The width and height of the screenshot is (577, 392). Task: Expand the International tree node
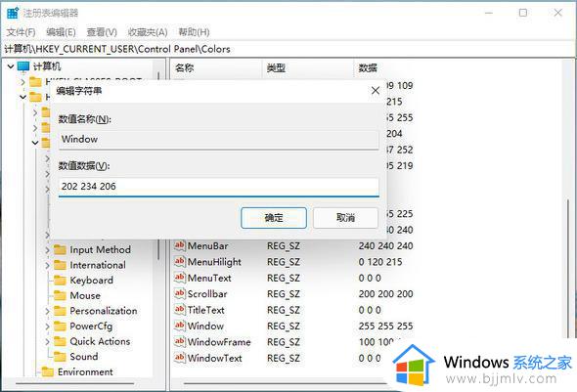[47, 265]
